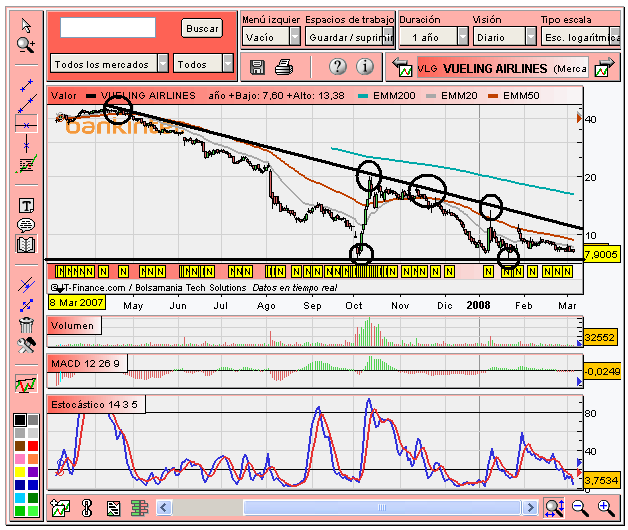Add a speech bubble comment
The width and height of the screenshot is (628, 530).
[26, 225]
